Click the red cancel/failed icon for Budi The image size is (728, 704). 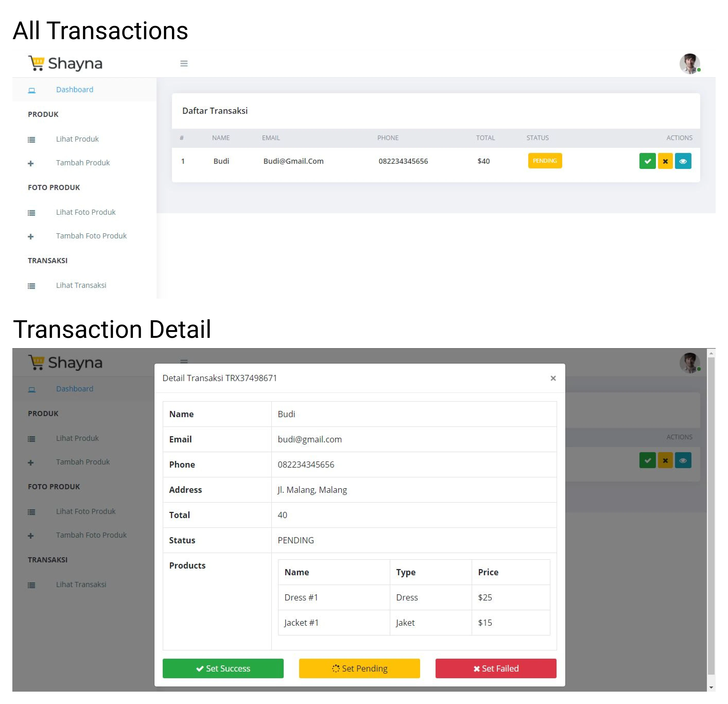click(665, 161)
